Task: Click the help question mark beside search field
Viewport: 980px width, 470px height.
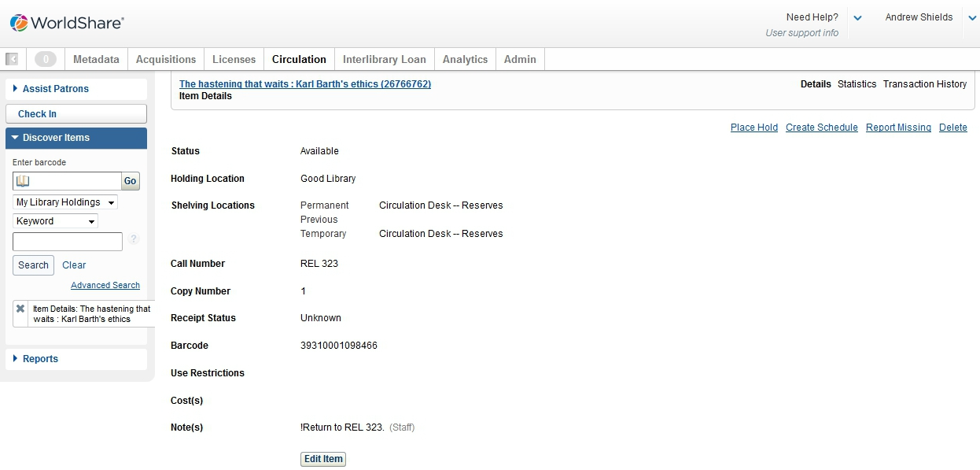Action: pos(134,239)
